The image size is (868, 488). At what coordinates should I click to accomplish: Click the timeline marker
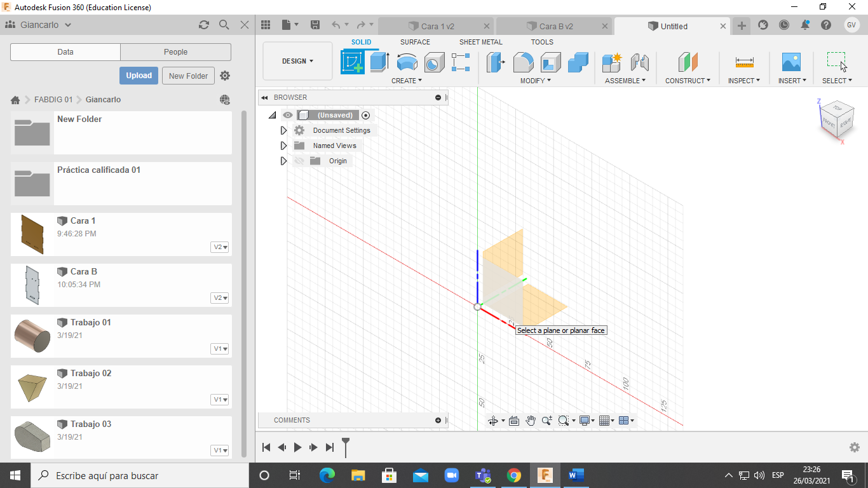coord(346,447)
